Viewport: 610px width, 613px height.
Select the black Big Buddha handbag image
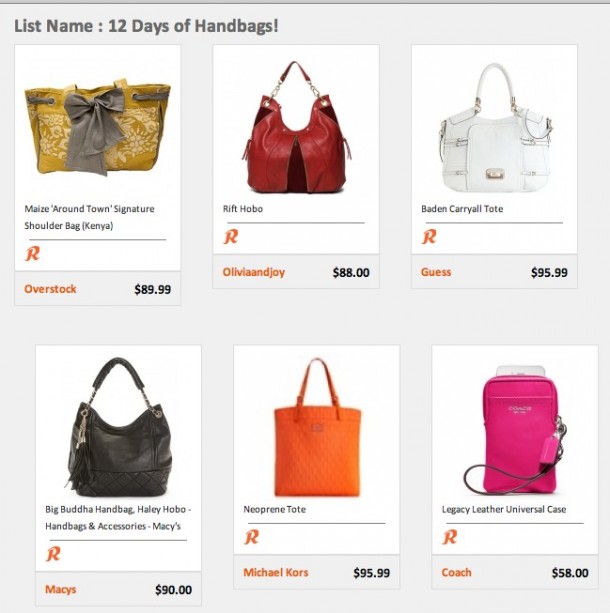(118, 427)
